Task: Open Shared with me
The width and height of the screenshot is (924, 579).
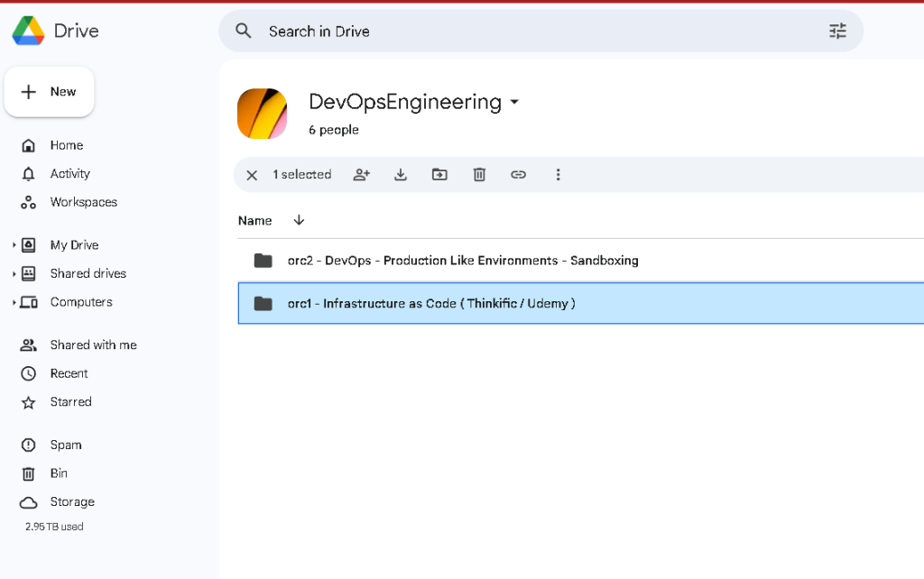Action: coord(93,345)
